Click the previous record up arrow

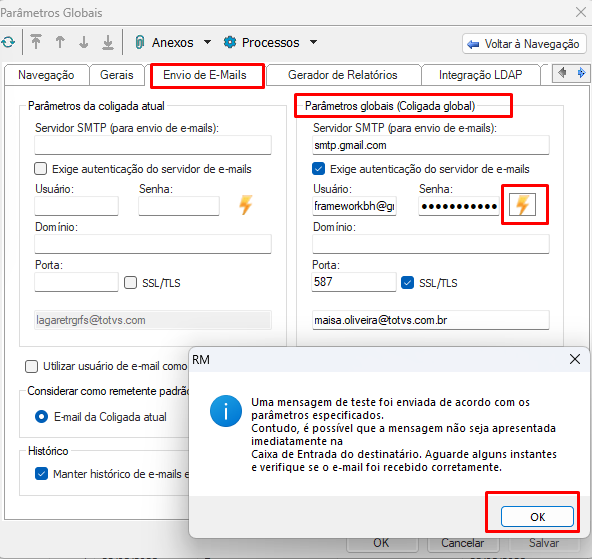point(60,42)
